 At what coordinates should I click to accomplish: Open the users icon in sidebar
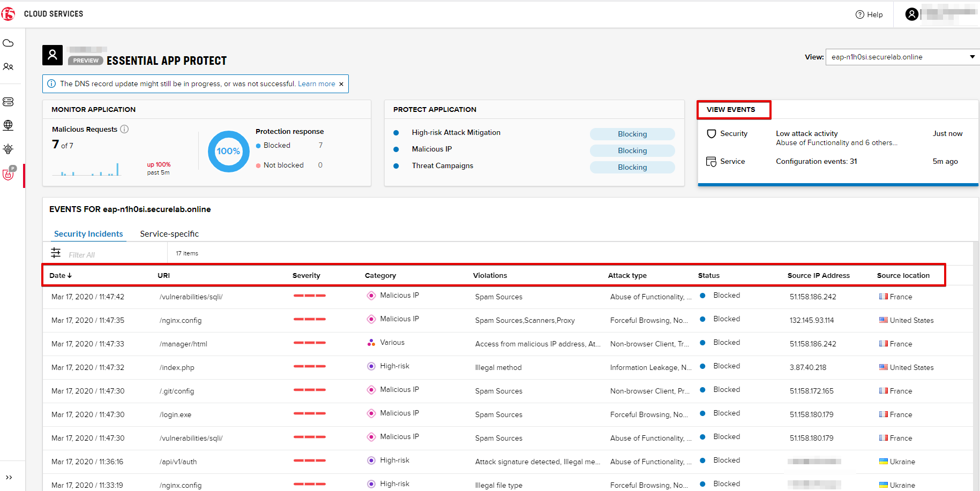pyautogui.click(x=8, y=67)
